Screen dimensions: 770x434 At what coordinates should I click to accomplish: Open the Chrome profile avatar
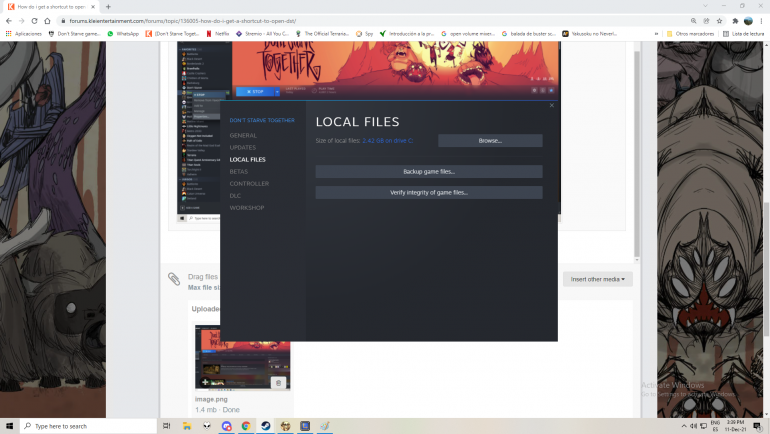(x=748, y=21)
